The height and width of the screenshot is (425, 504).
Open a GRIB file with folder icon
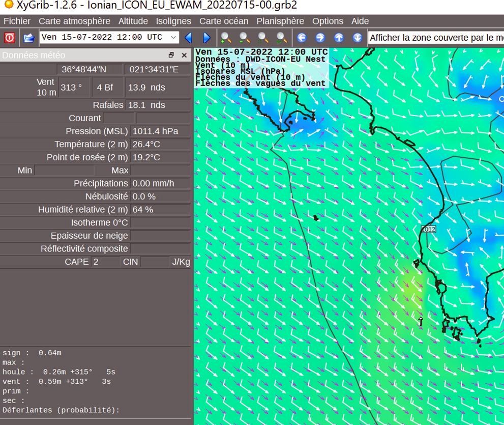click(x=29, y=38)
